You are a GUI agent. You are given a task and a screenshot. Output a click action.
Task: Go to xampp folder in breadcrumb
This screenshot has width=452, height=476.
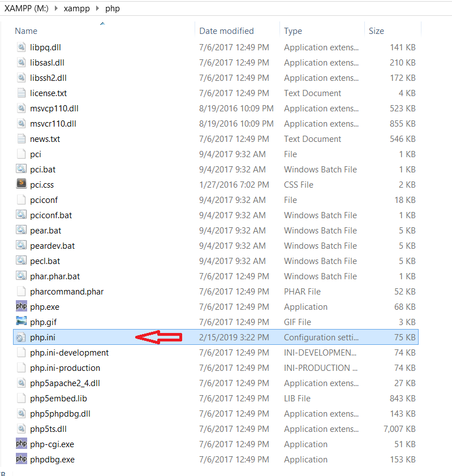[x=76, y=8]
